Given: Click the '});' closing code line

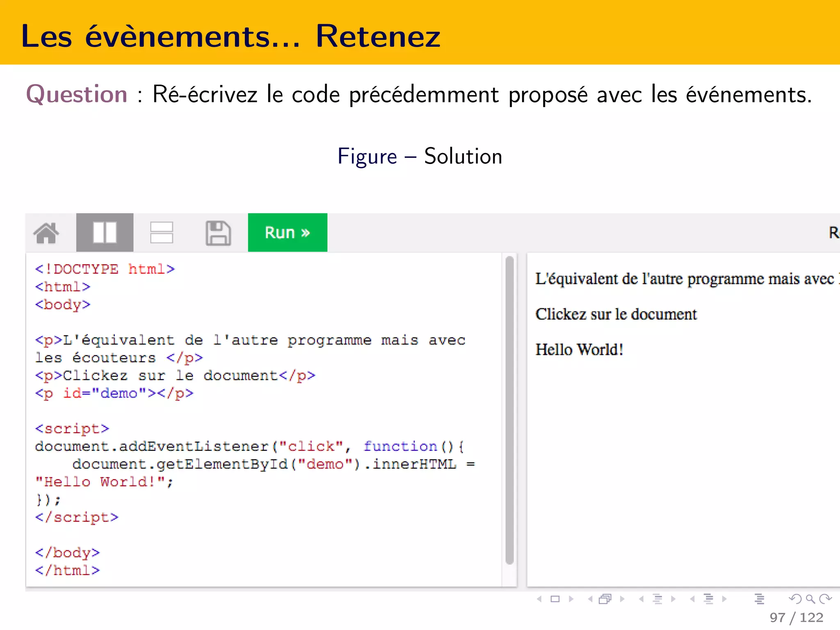Looking at the screenshot, I should point(48,500).
